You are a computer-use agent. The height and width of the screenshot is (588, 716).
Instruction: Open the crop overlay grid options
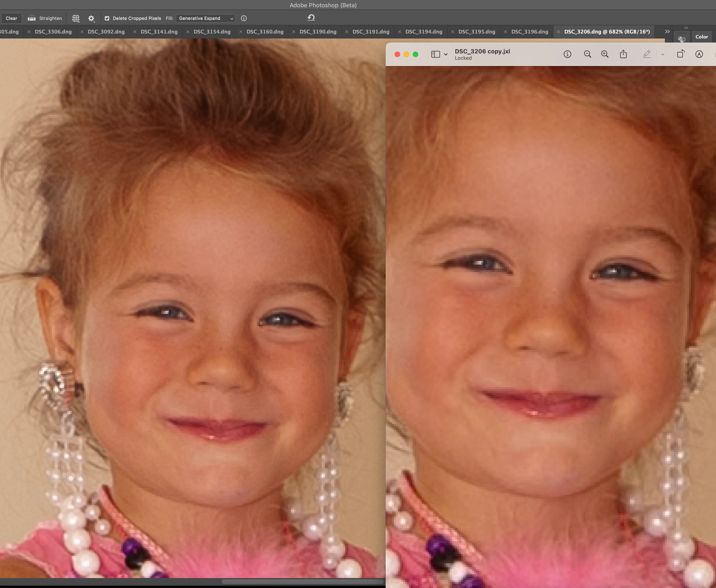76,18
